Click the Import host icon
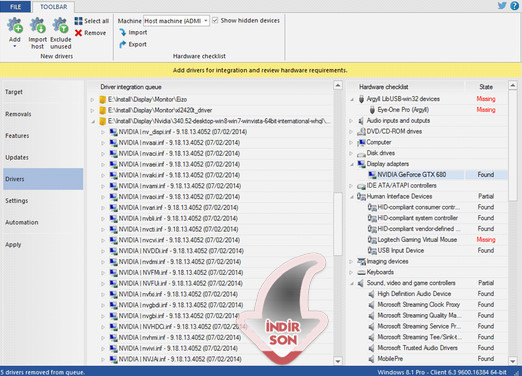The width and height of the screenshot is (522, 376). 37,26
